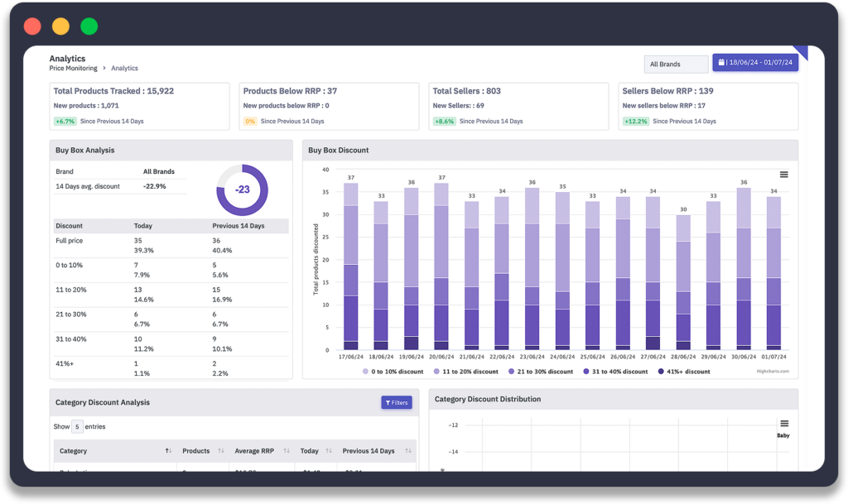The height and width of the screenshot is (504, 848).
Task: Select the 21 to 30% discount row
Action: coord(171,319)
